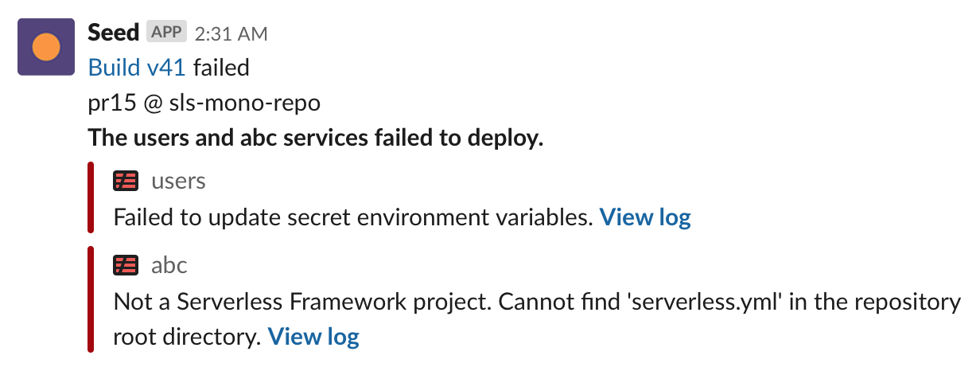Viewport: 980px width, 371px height.
Task: Click the secret environment variables error text
Action: [x=354, y=217]
